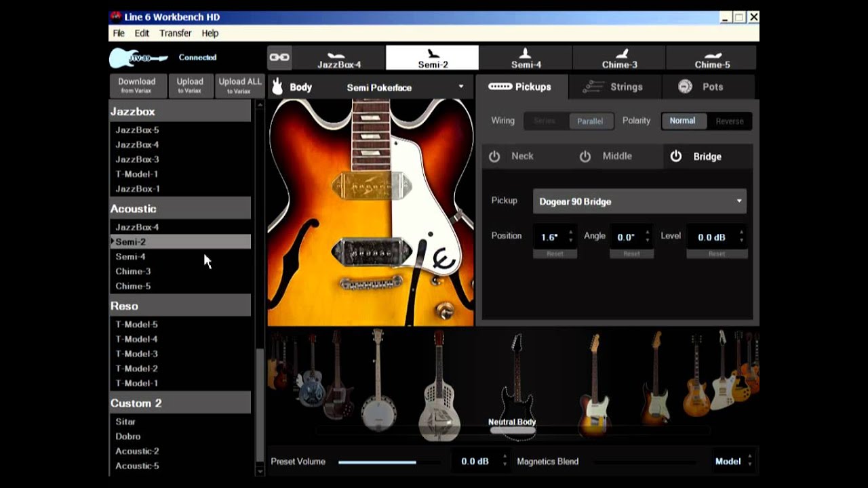Viewport: 868px width, 488px height.
Task: Toggle the Bridge pickup power icon
Action: pyautogui.click(x=675, y=157)
